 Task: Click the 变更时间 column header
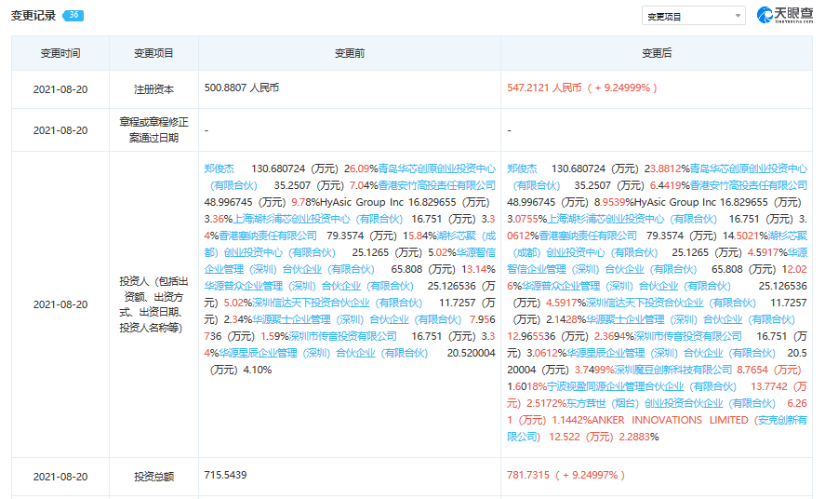coord(61,53)
